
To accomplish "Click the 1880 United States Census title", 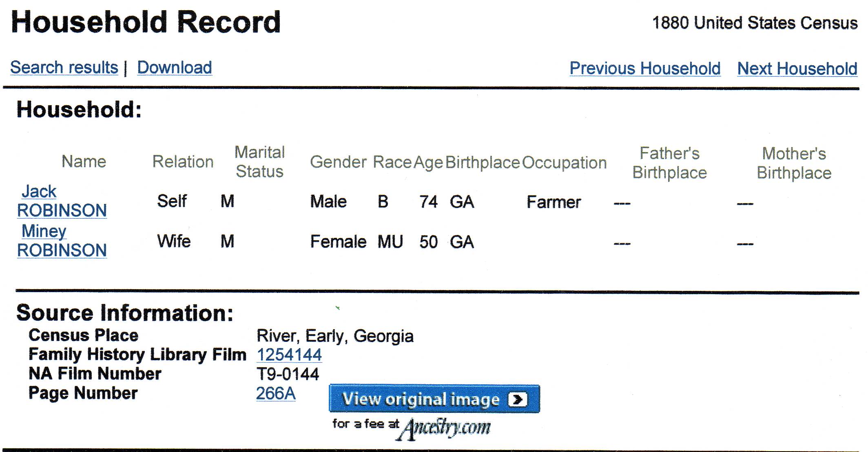I will [755, 23].
